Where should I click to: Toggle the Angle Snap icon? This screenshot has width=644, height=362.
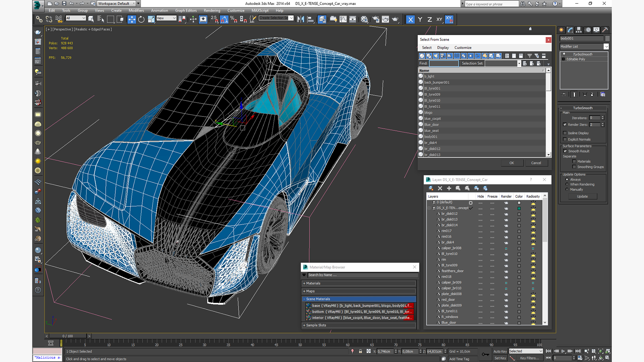click(x=224, y=19)
